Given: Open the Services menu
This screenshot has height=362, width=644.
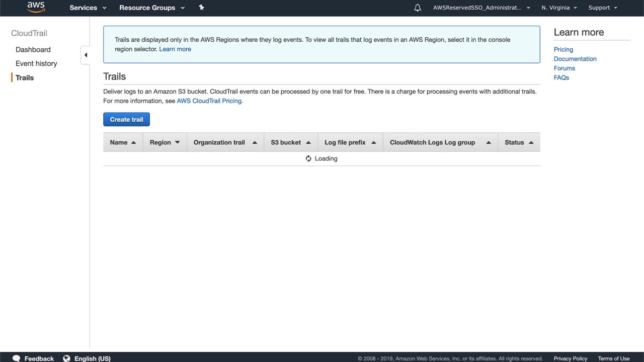Looking at the screenshot, I should [x=88, y=8].
